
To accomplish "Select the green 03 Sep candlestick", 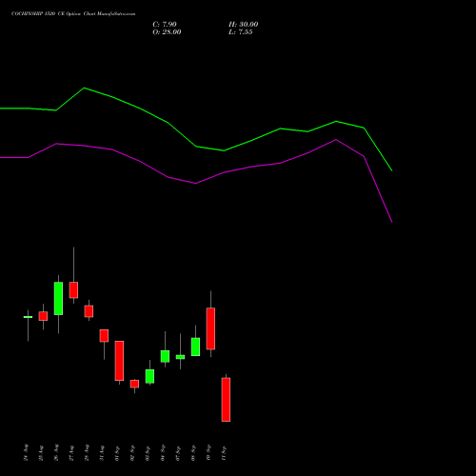I will (x=149, y=376).
